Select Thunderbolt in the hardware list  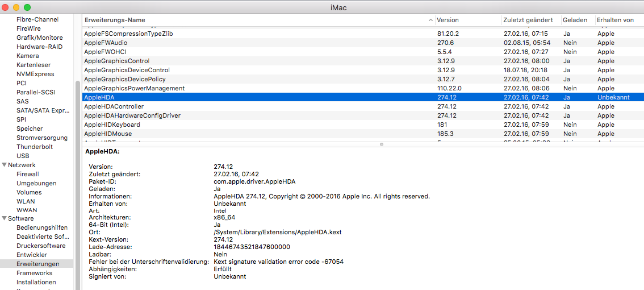35,147
